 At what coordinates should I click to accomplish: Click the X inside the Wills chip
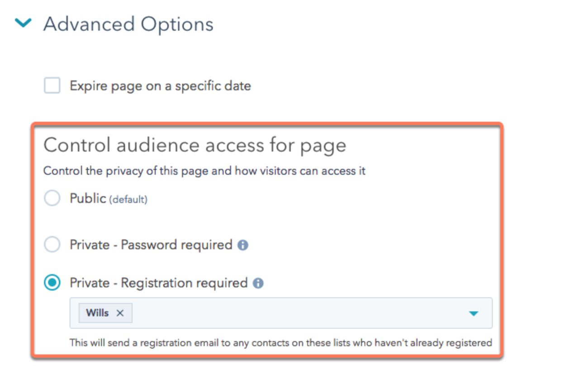119,312
